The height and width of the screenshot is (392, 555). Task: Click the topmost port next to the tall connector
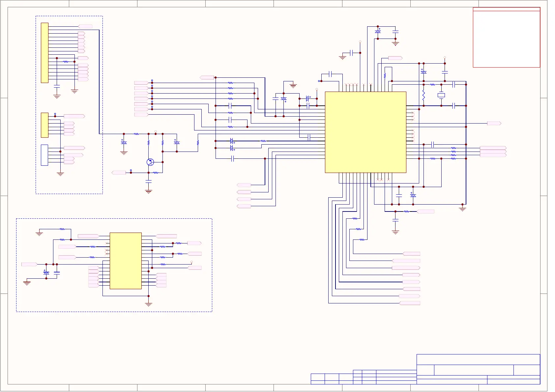click(85, 26)
